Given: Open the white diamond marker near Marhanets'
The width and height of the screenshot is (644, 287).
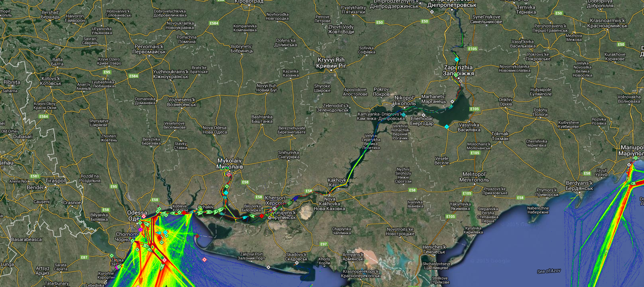Looking at the screenshot, I should [x=452, y=102].
